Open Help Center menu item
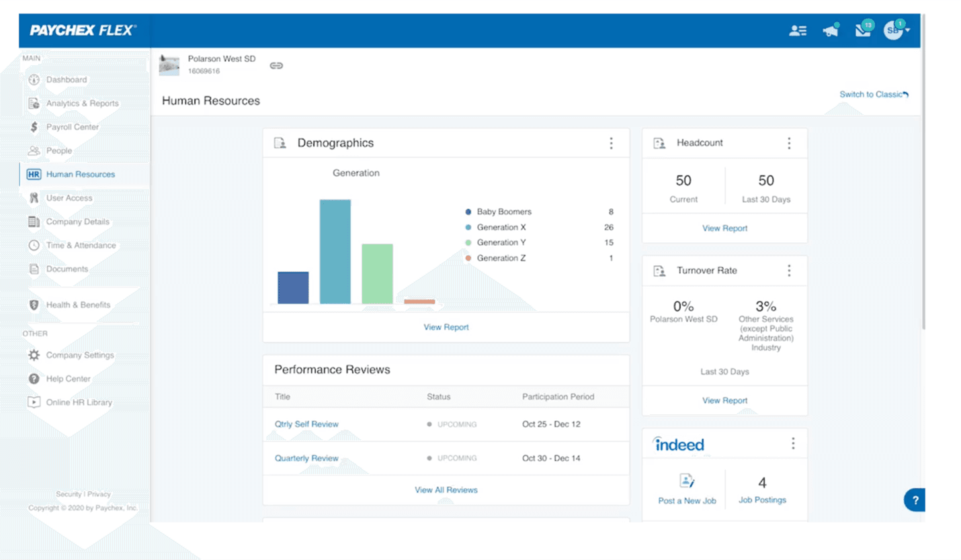961x560 pixels. (69, 379)
